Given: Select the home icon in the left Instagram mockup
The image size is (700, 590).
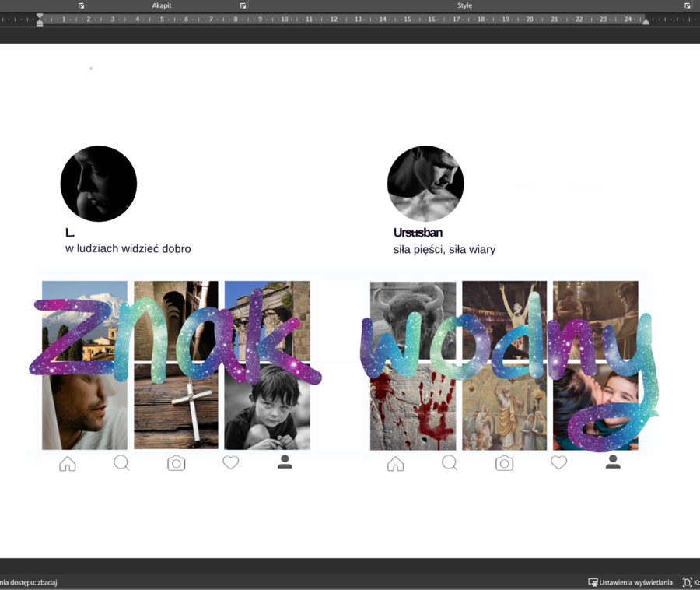Looking at the screenshot, I should coord(68,462).
